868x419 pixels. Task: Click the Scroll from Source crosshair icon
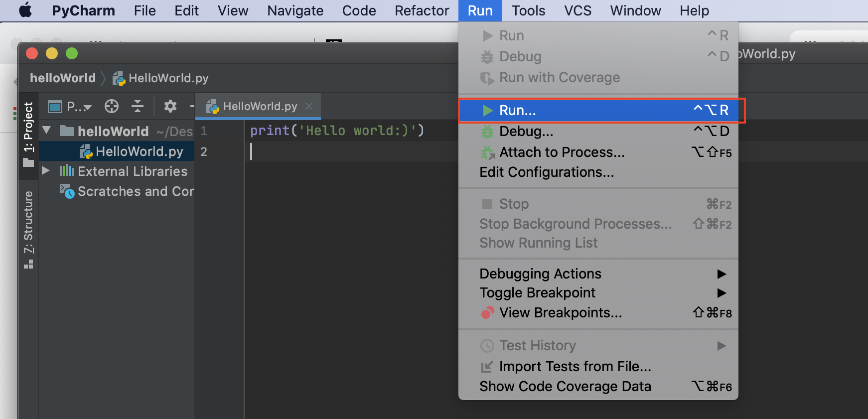click(112, 106)
